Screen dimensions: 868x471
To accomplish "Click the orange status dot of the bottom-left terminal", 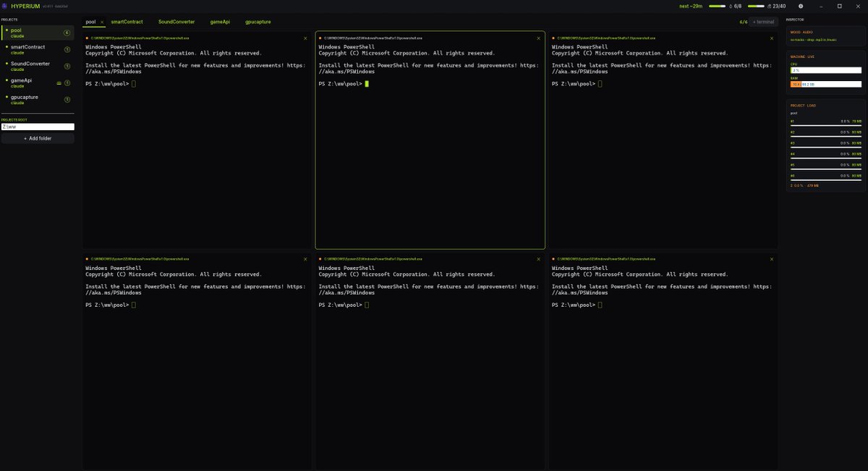I will pos(87,258).
